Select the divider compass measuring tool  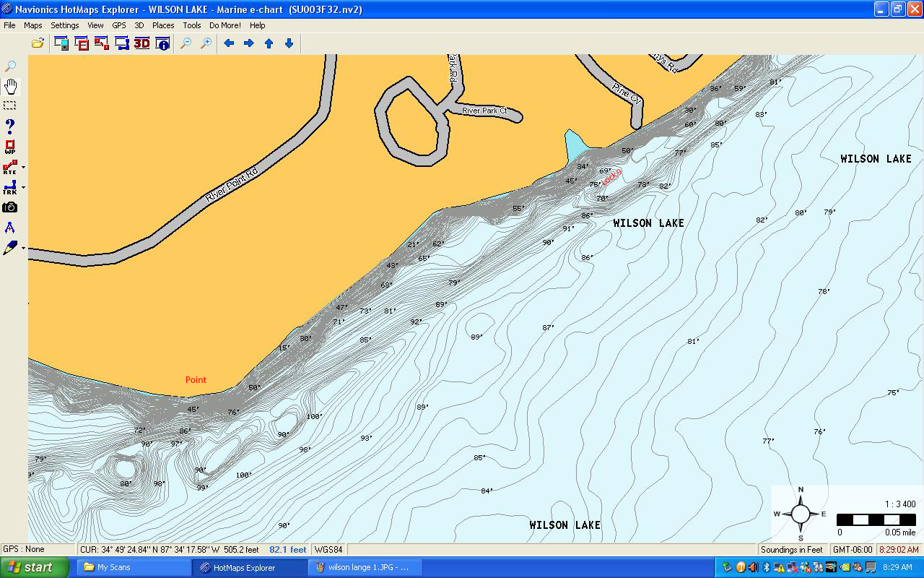point(9,228)
